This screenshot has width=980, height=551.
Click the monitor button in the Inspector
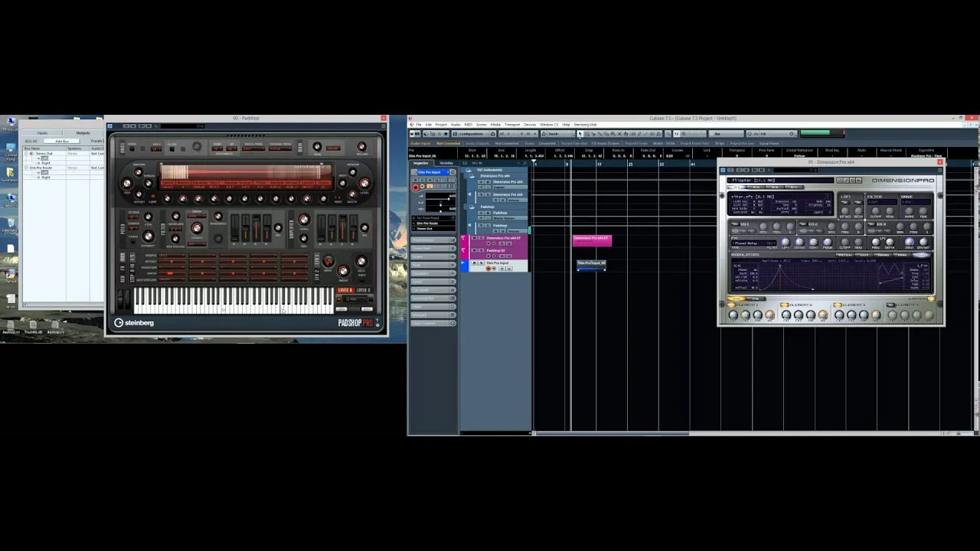423,186
